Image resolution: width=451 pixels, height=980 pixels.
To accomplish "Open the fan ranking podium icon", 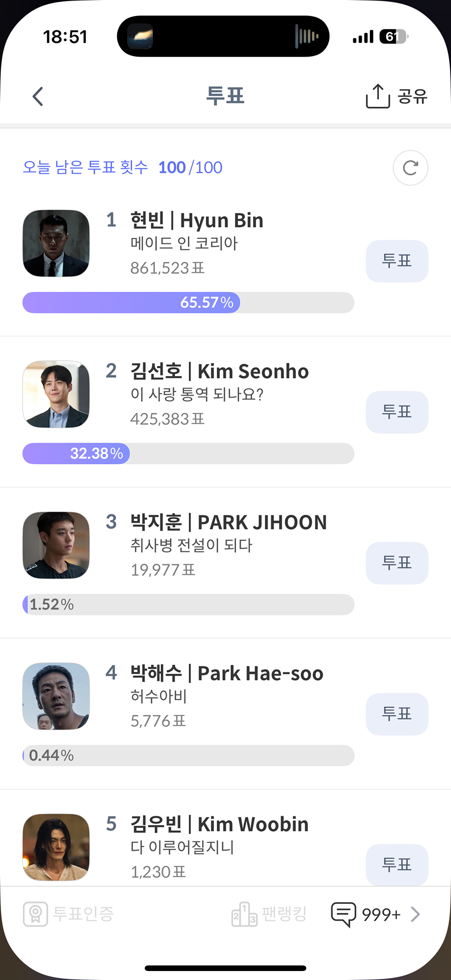I will point(244,914).
